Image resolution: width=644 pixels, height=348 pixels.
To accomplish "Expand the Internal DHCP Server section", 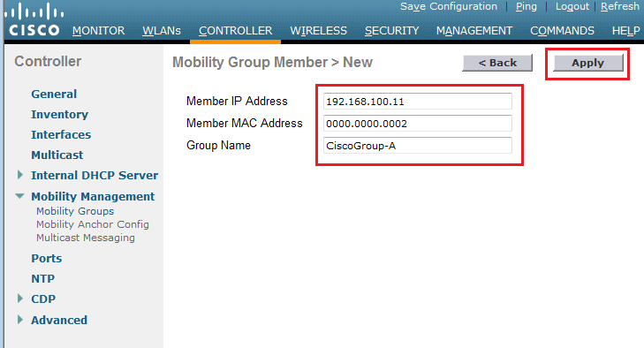I will coord(19,175).
